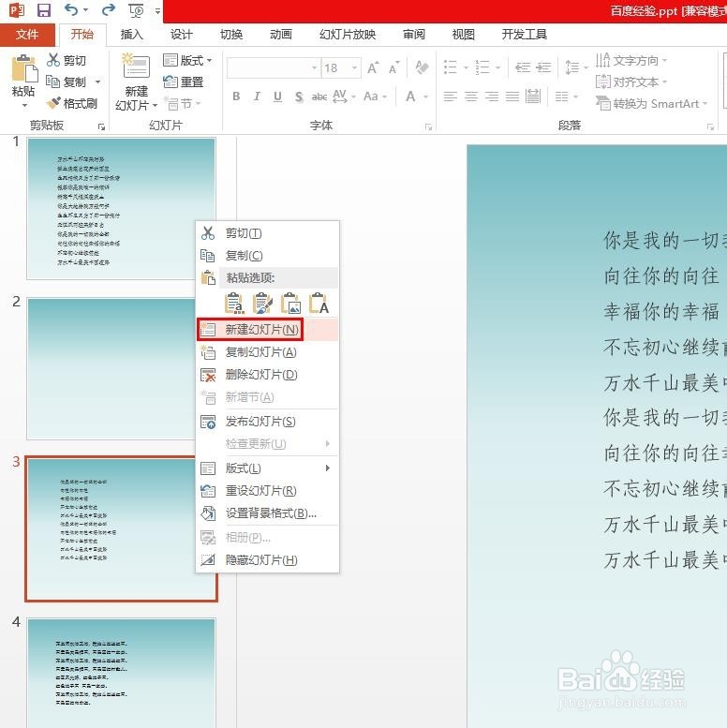Choose paste option Keep Text Only (A)
Viewport: 727px width, 728px height.
(x=319, y=304)
